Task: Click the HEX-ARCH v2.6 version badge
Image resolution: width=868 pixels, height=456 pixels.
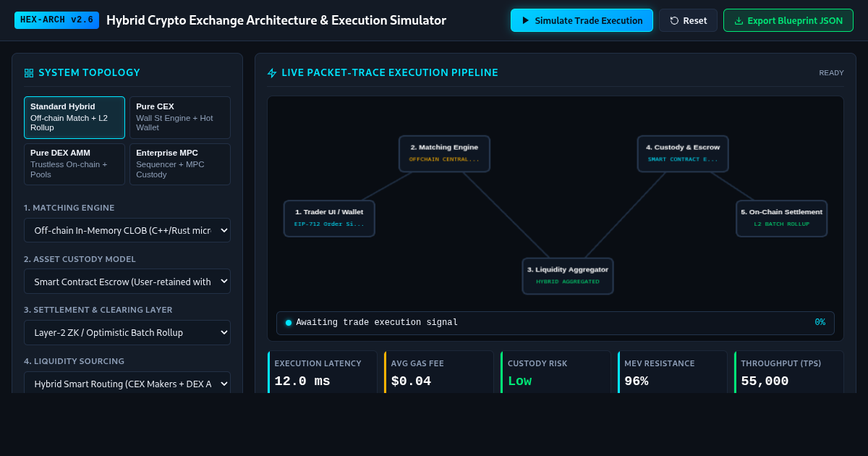Action: (x=56, y=20)
